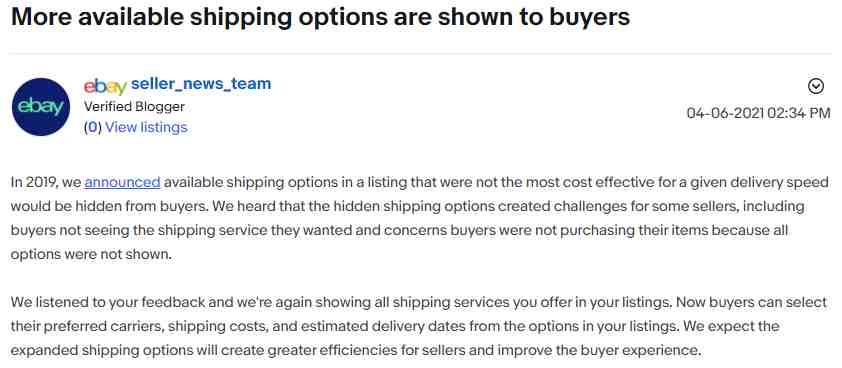
Task: Click '2019' at the start of the first paragraph
Action: pyautogui.click(x=41, y=182)
